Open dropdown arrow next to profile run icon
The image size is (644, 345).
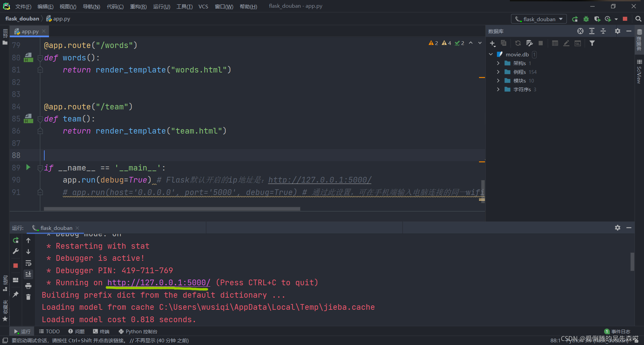(616, 19)
